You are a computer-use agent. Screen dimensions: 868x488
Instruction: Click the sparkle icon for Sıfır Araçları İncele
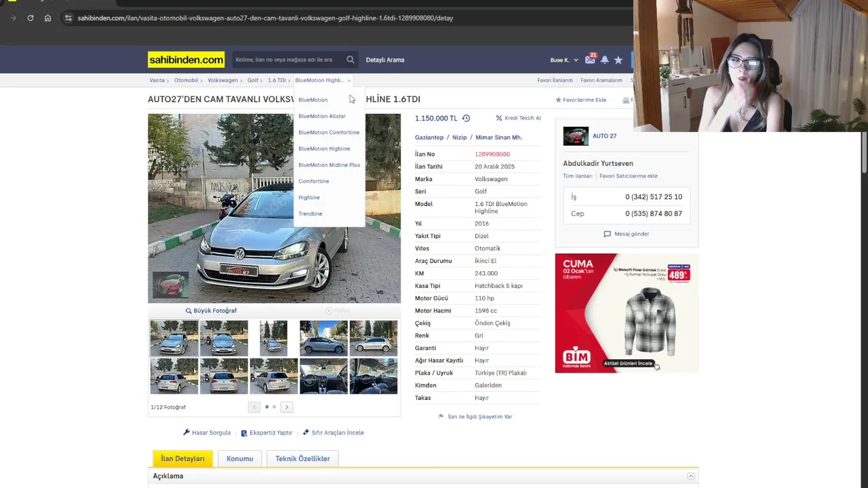click(306, 432)
